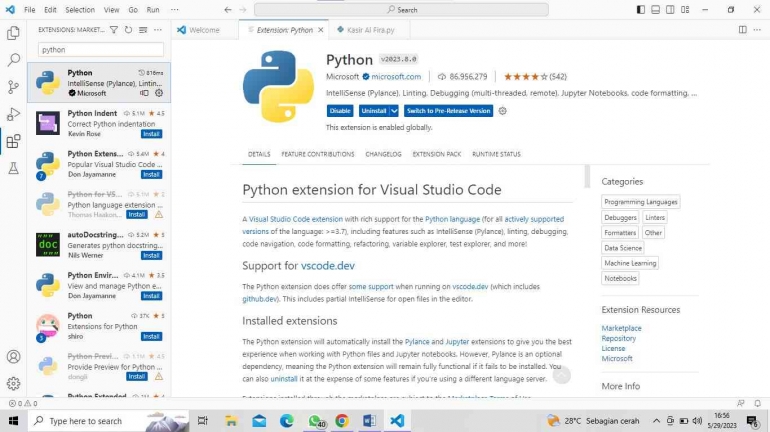
Task: Toggle the bottom panel layout icon
Action: pyautogui.click(x=655, y=9)
